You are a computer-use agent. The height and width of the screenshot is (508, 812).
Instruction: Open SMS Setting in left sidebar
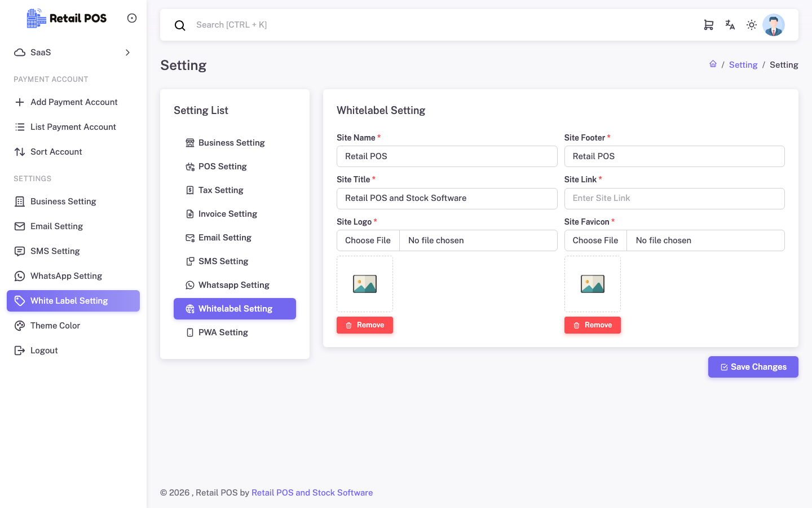point(73,251)
